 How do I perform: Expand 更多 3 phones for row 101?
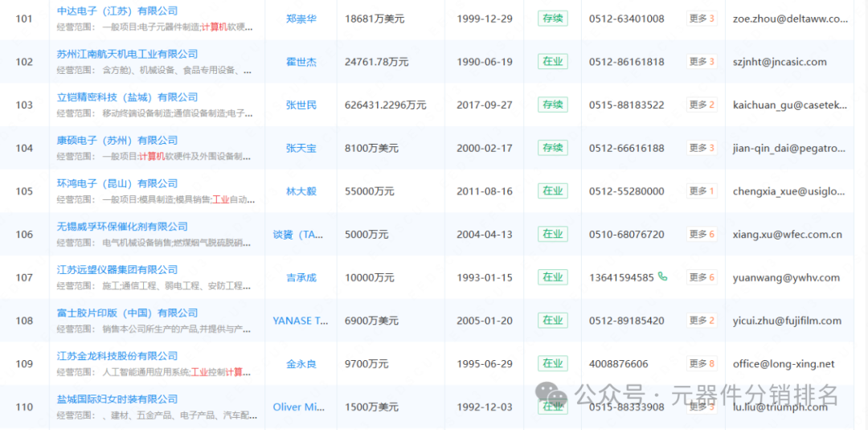702,18
